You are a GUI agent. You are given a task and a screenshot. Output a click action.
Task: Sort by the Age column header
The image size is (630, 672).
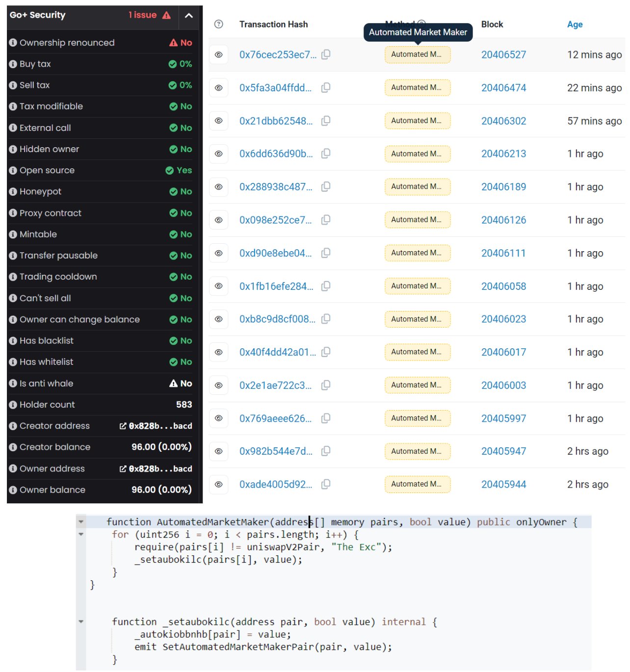tap(575, 24)
